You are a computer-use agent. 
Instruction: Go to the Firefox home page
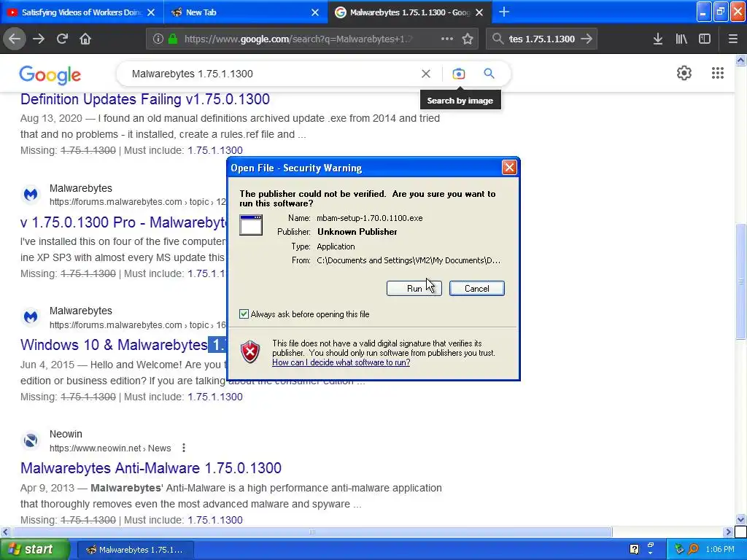point(85,39)
